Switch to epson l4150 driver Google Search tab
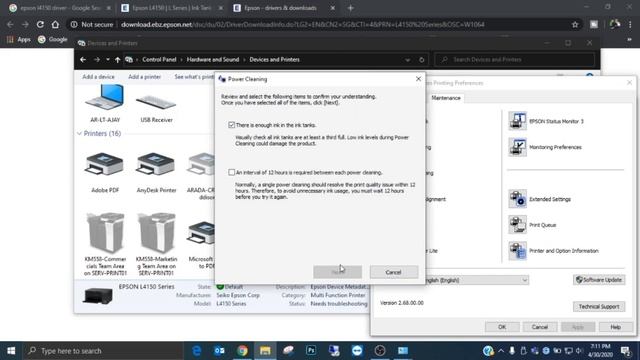This screenshot has height=360, width=640. [x=60, y=8]
